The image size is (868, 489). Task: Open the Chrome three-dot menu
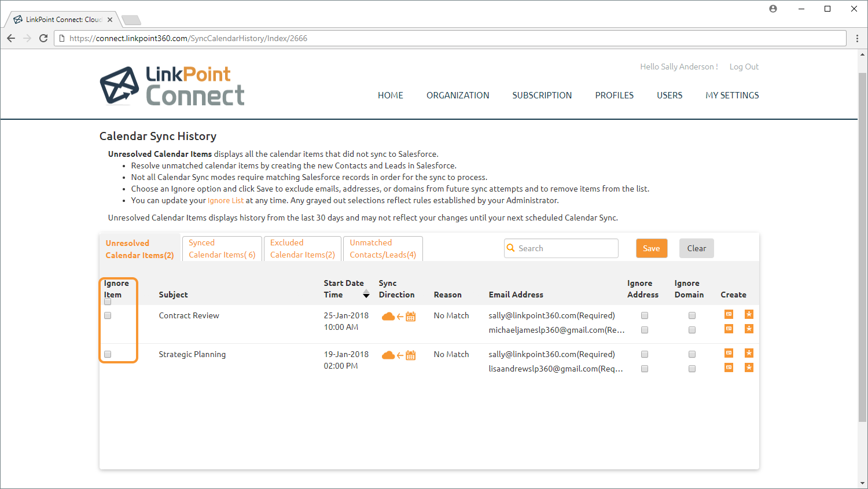(x=858, y=38)
